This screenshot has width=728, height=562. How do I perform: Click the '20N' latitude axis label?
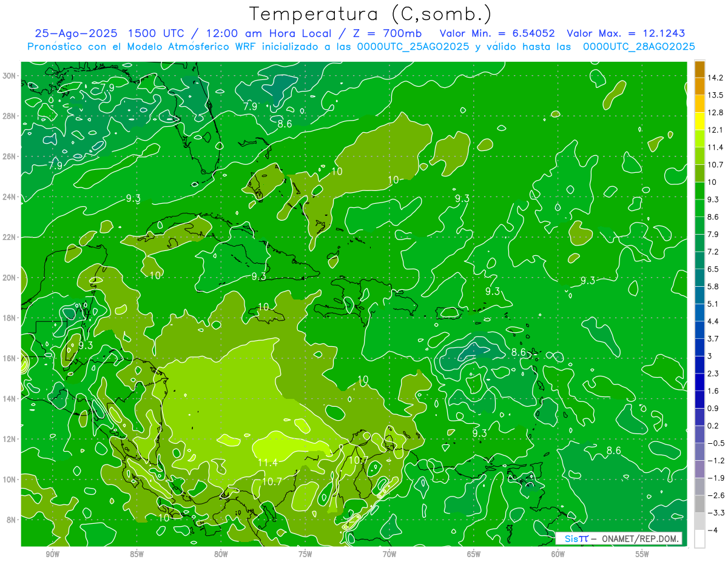pyautogui.click(x=9, y=278)
